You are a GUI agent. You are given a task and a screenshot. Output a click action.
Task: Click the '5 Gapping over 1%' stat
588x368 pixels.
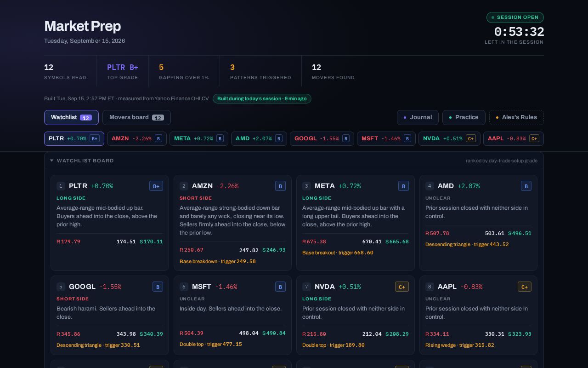(184, 71)
